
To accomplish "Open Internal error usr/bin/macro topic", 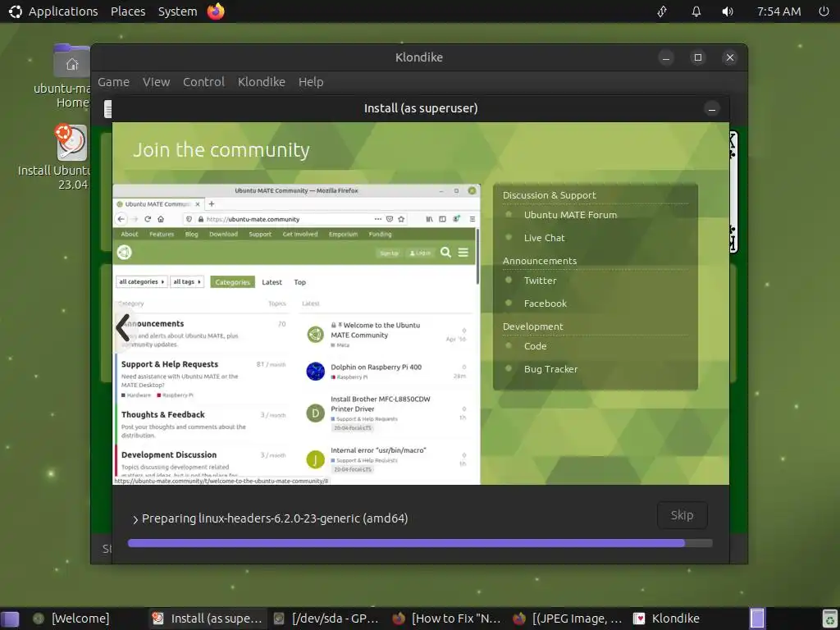I will [x=378, y=450].
